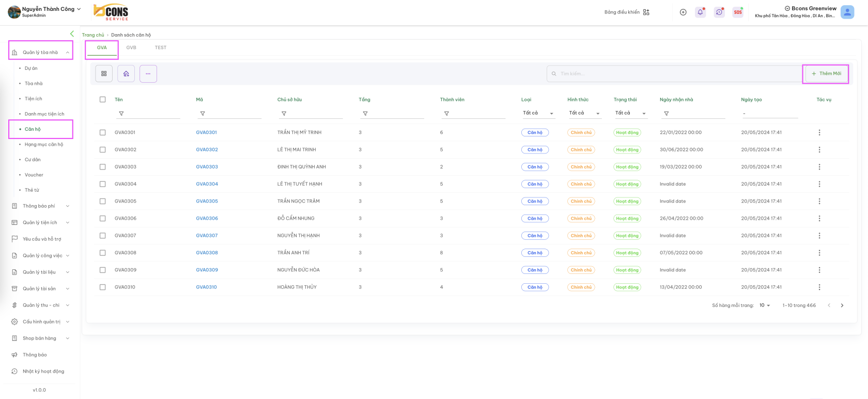Go to the next page arrow

point(842,305)
